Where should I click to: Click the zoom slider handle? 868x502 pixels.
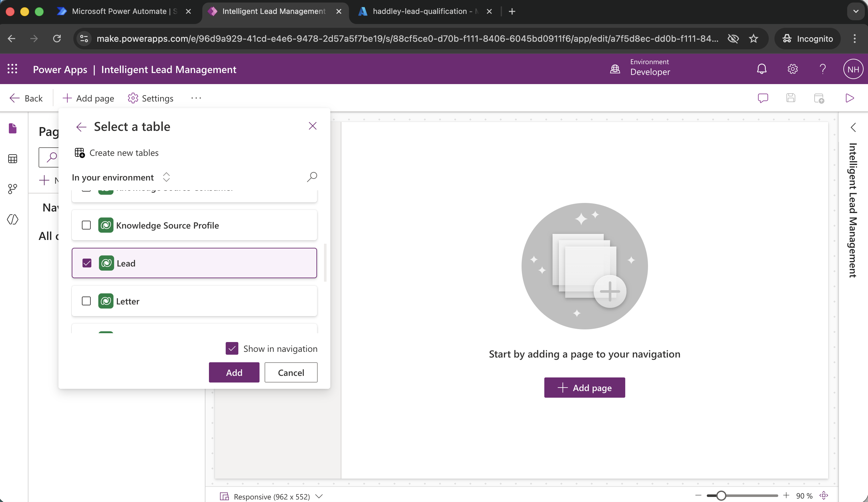coord(721,496)
